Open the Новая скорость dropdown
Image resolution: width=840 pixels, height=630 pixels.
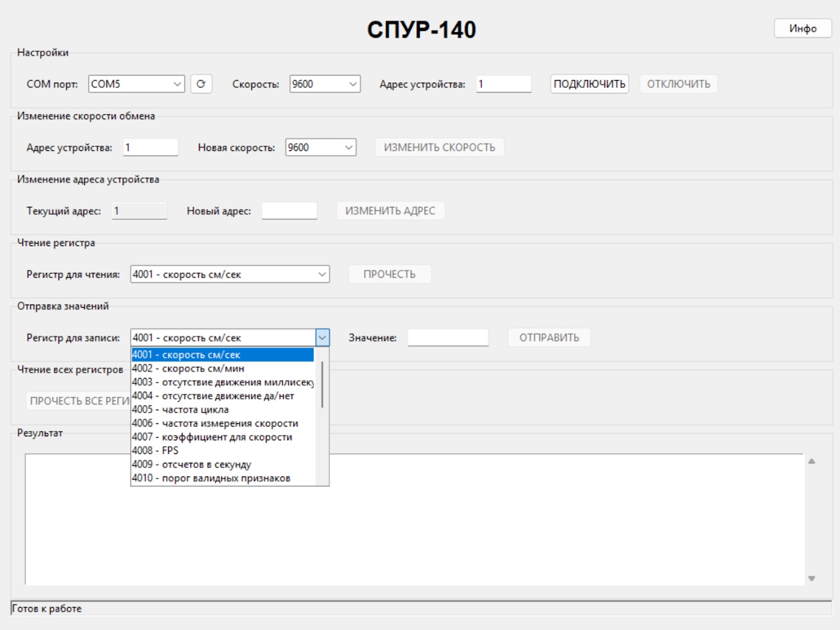click(321, 148)
